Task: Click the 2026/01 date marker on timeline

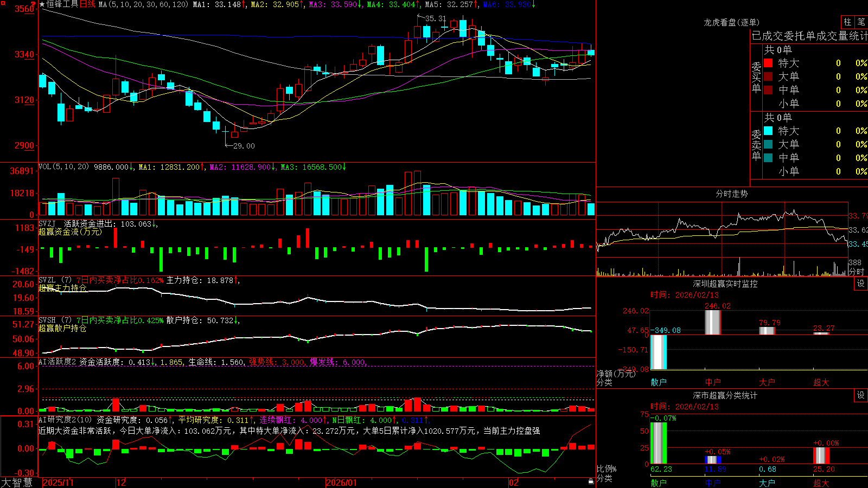Action: point(342,483)
